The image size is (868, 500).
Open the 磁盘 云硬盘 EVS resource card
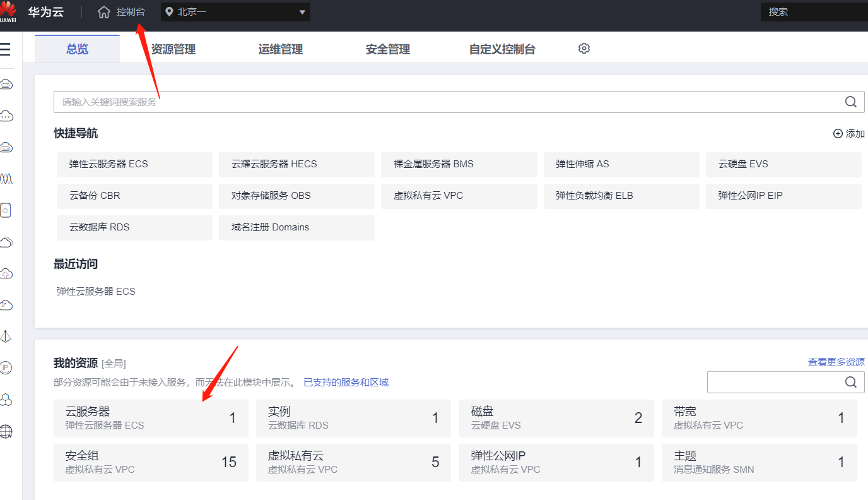[x=556, y=418]
